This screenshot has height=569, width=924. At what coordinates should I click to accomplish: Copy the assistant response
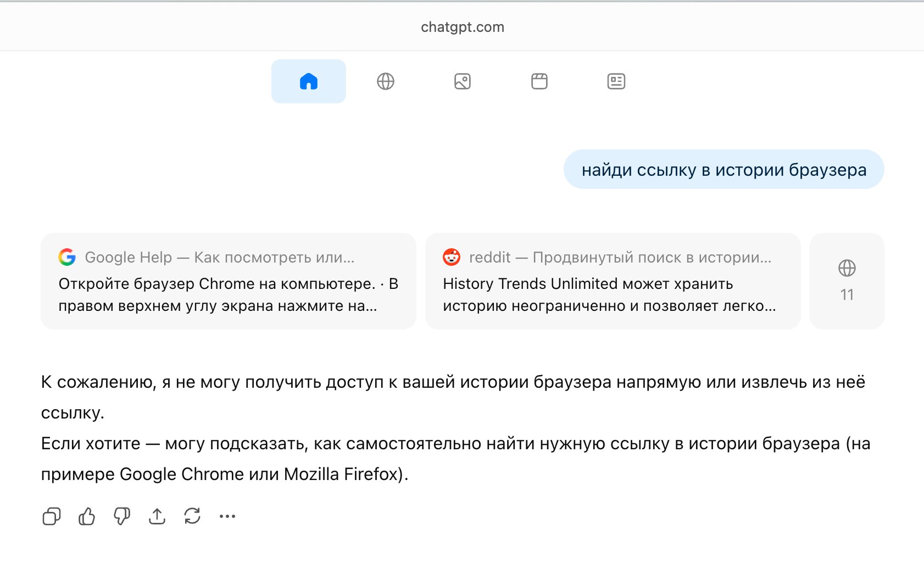[51, 516]
